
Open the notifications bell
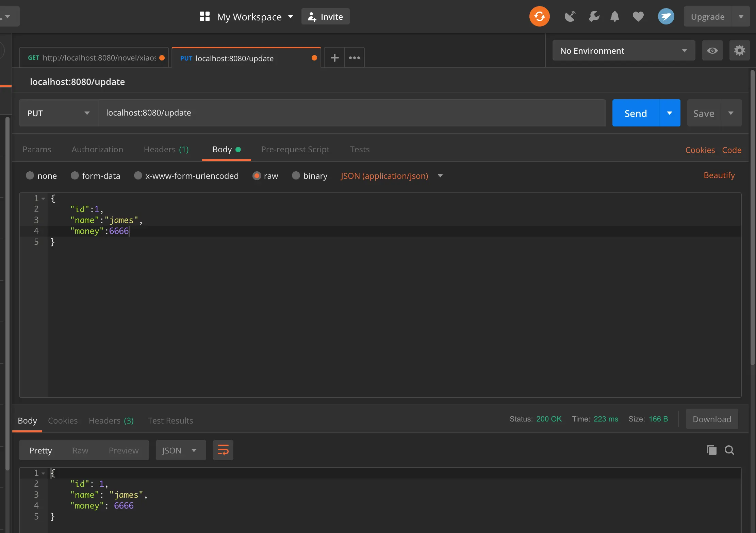[614, 16]
